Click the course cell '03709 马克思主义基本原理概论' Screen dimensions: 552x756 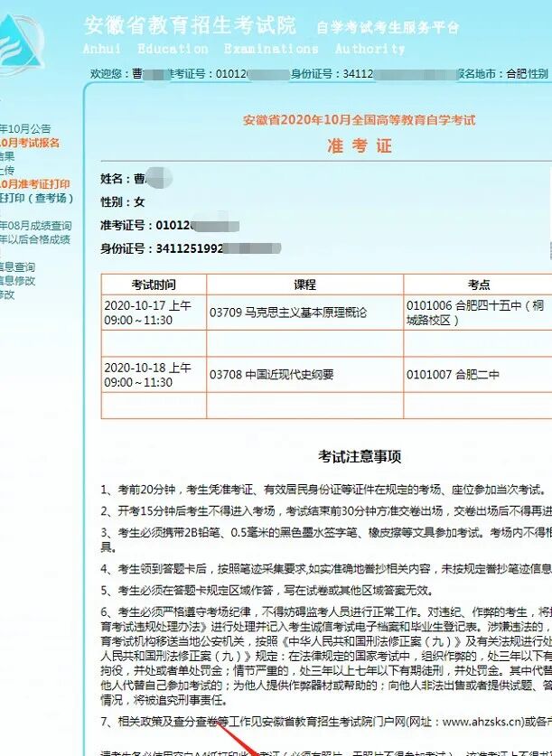(304, 313)
